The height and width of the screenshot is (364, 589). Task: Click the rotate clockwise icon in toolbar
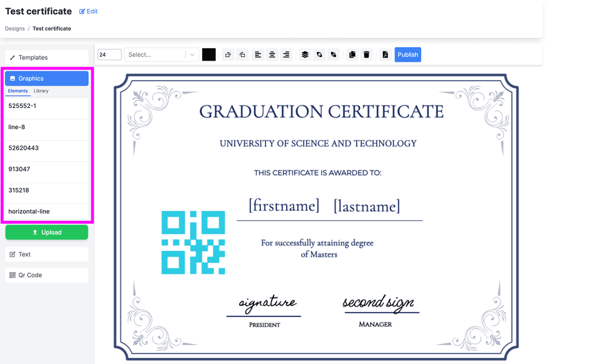(x=228, y=55)
